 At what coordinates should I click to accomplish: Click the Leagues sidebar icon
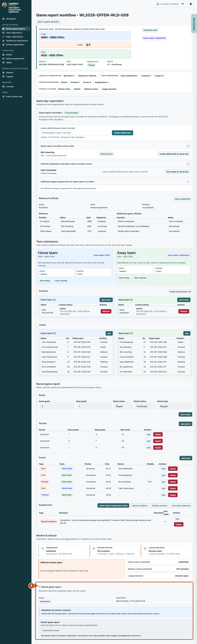4,77
